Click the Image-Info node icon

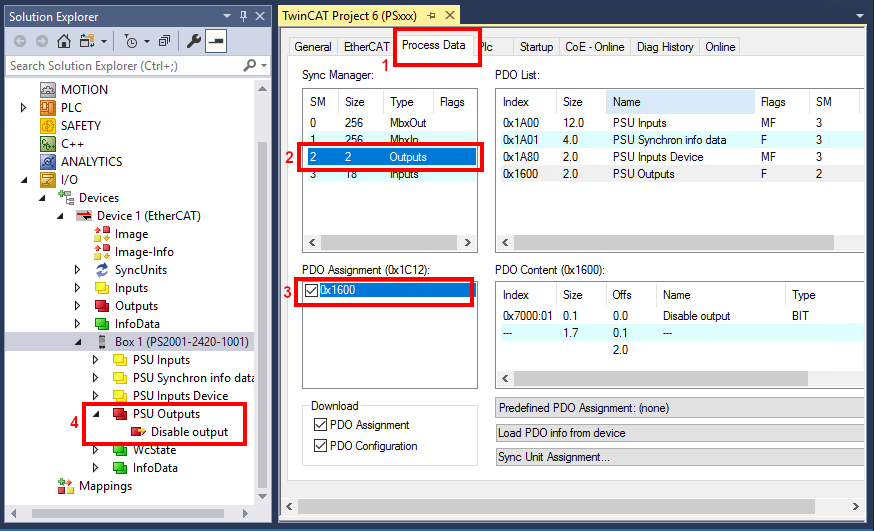click(x=102, y=251)
